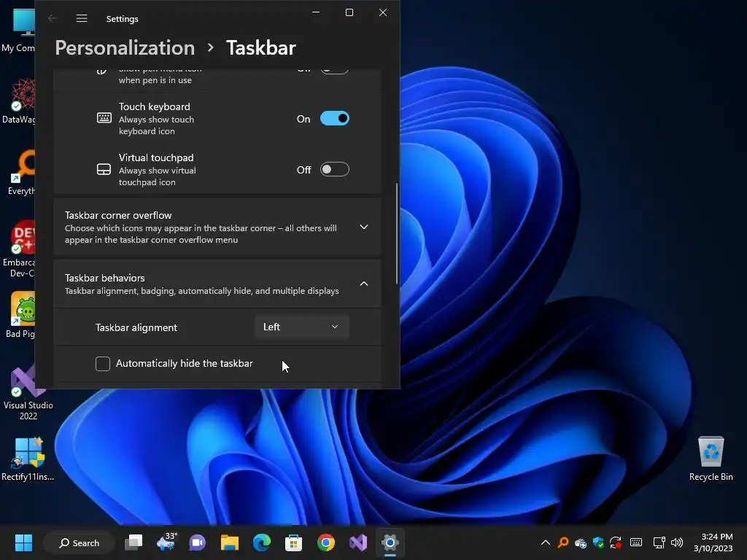This screenshot has height=560, width=747.
Task: Select the Embarcadero Dev-C++ desktop icon
Action: 18,249
